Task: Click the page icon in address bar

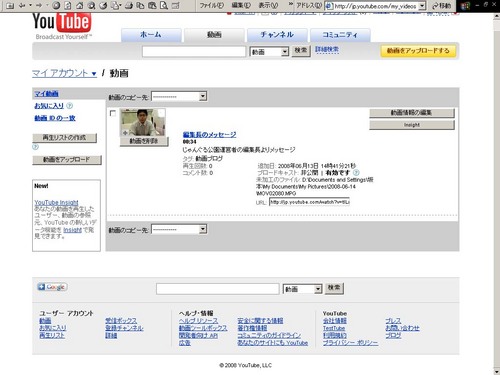Action: (x=329, y=6)
